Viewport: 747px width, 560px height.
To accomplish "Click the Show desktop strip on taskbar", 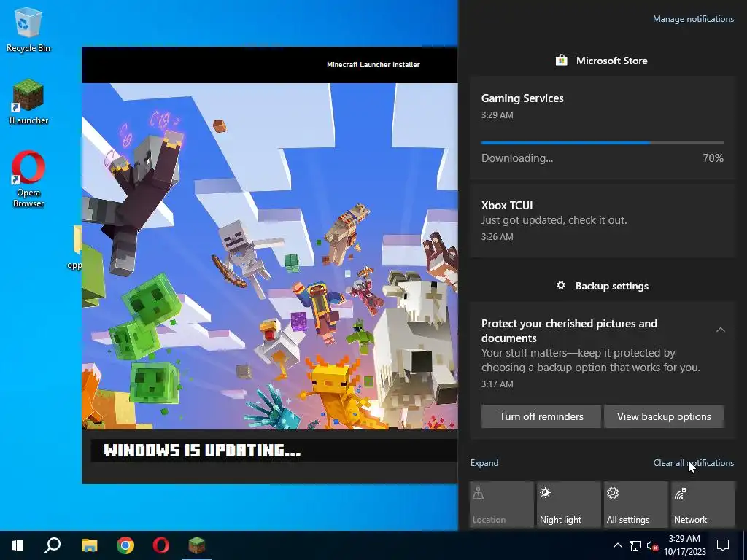I will pos(745,545).
